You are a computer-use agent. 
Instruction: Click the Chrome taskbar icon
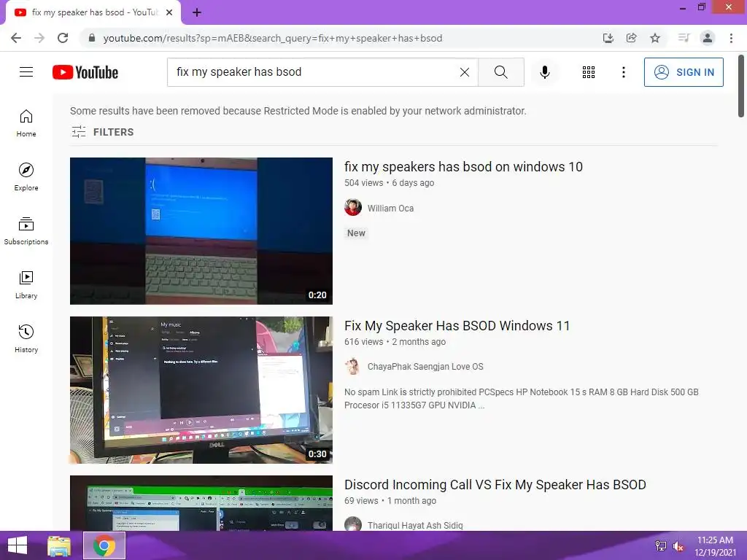click(104, 545)
